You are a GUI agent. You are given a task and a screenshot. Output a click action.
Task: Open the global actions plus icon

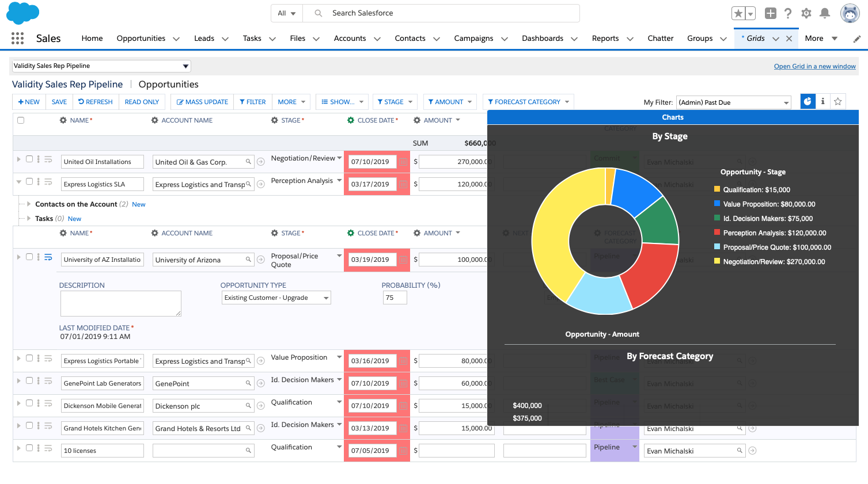(770, 13)
